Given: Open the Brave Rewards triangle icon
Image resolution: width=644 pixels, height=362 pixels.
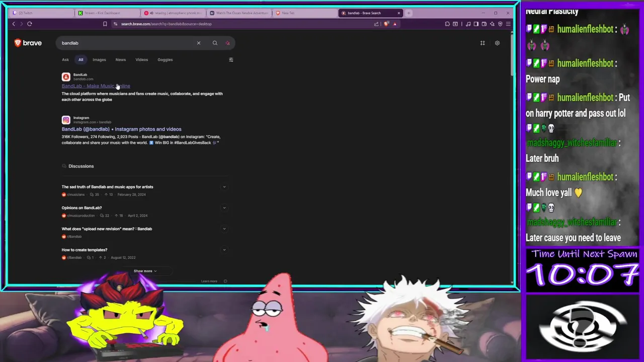Looking at the screenshot, I should [x=395, y=24].
